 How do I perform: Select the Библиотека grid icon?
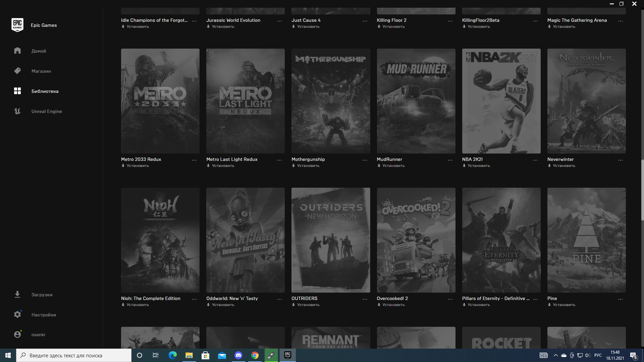17,91
